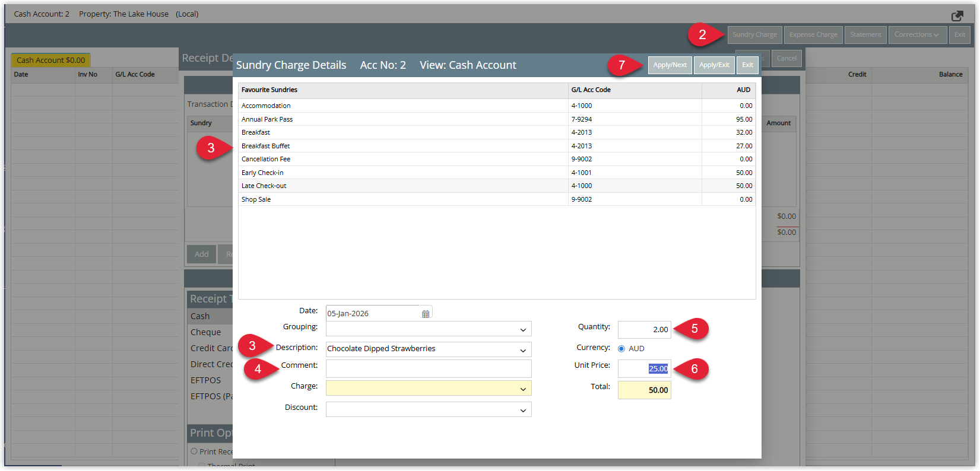Click Cancel in the Receipt Details window

[786, 58]
